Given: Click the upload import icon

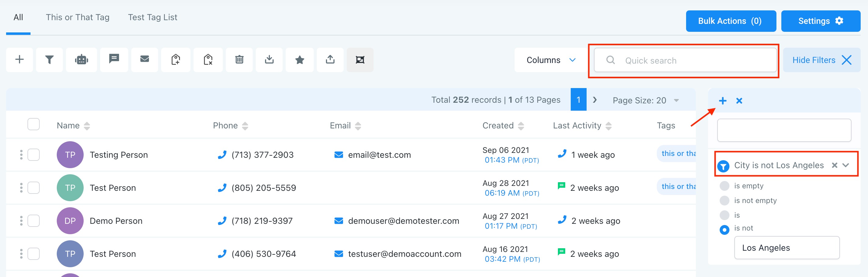Looking at the screenshot, I should point(330,60).
